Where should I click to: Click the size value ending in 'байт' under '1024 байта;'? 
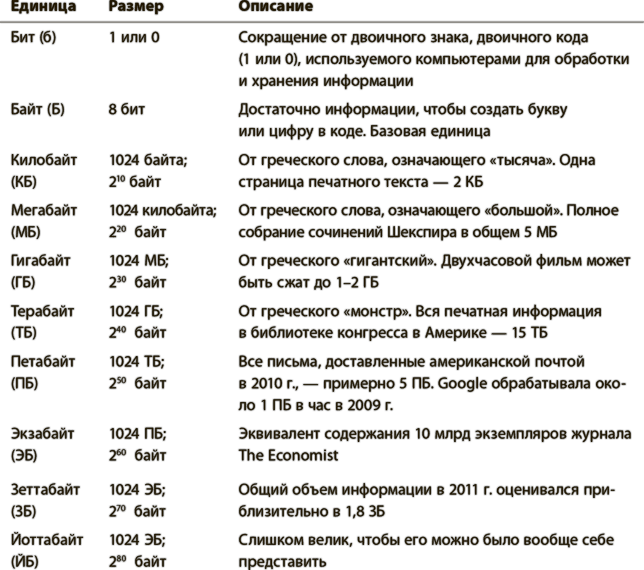pos(135,182)
